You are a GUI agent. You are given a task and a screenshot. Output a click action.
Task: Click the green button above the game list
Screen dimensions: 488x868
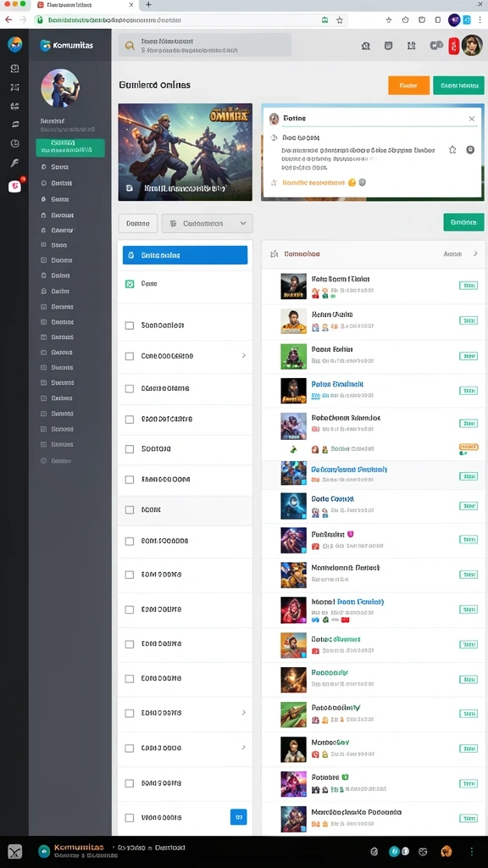463,222
